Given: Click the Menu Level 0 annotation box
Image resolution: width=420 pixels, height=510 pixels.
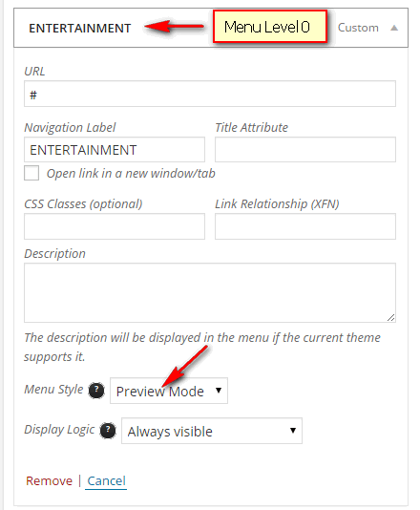Looking at the screenshot, I should [270, 27].
